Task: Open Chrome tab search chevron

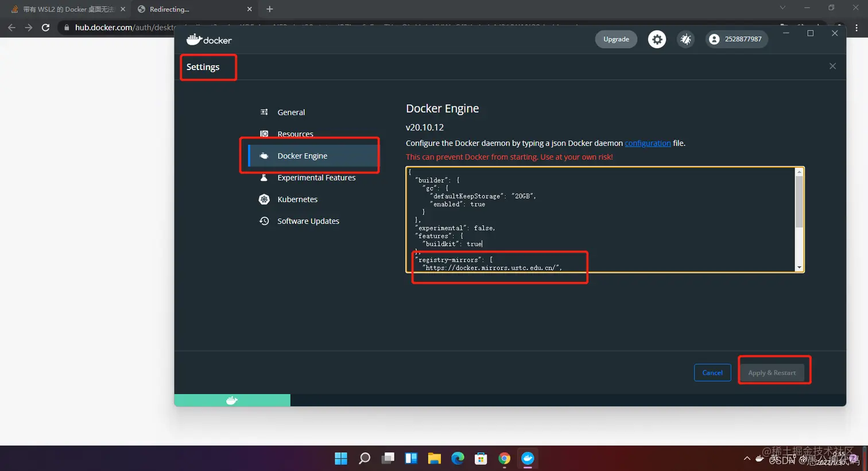Action: (782, 7)
